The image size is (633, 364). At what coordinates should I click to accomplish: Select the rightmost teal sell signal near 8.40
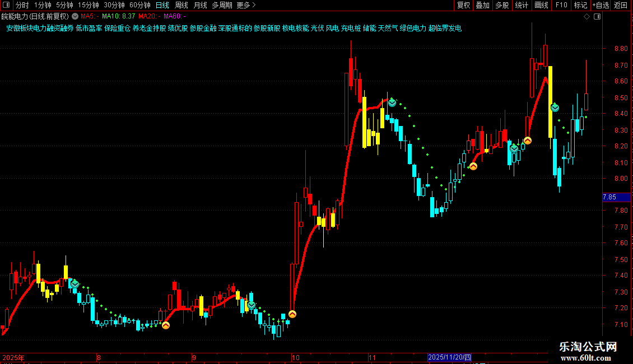(555, 108)
